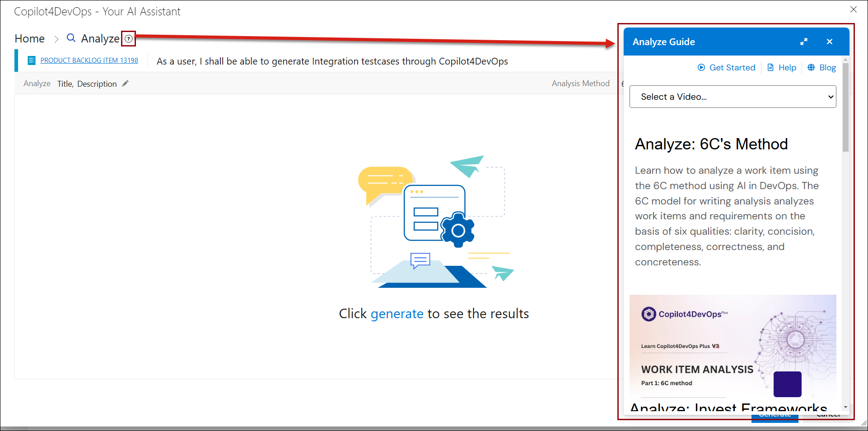Open the Blog link in guide

827,67
